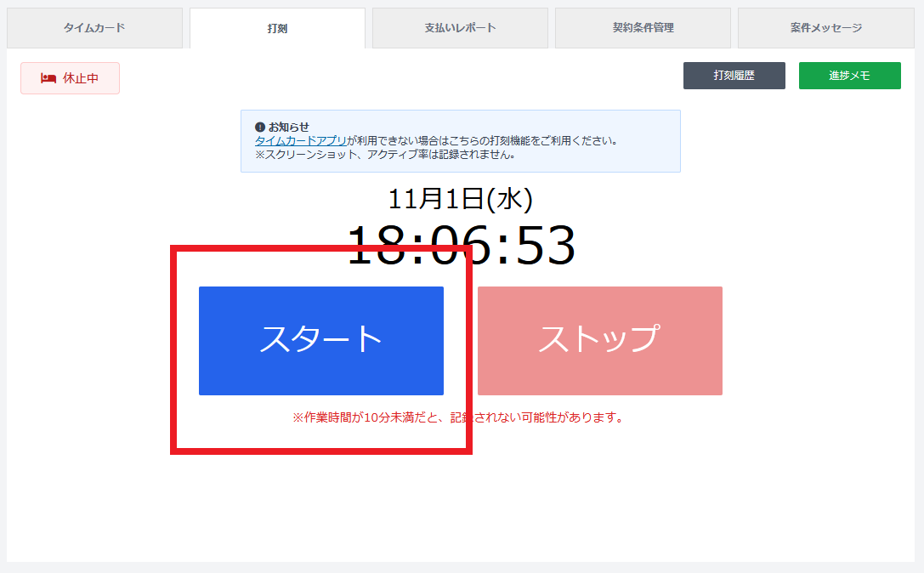Click the info icon beside お知らせ
This screenshot has height=573, width=924.
[260, 127]
